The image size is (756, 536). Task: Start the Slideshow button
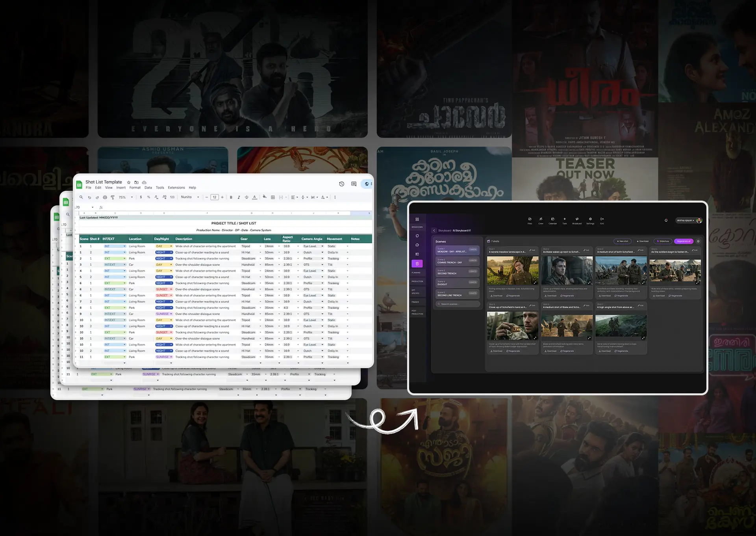tap(663, 241)
